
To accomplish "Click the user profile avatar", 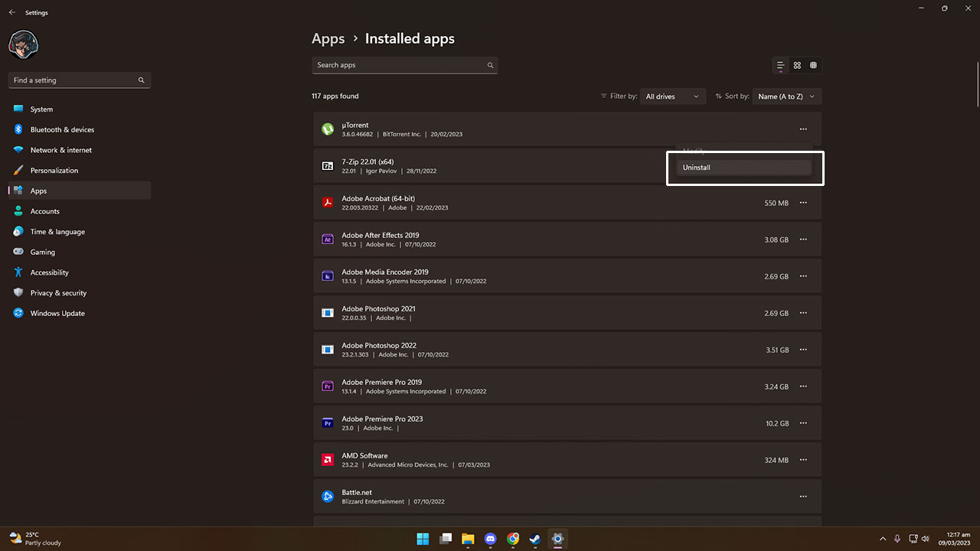I will point(23,44).
